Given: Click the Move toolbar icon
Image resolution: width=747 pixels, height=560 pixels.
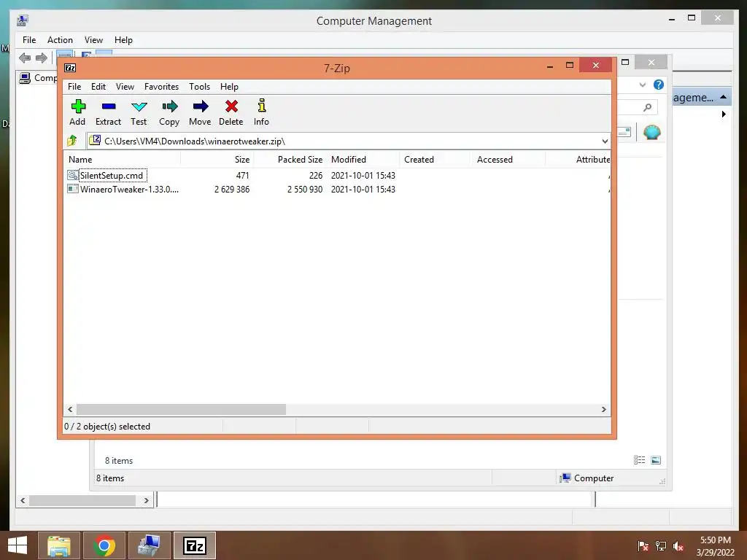Looking at the screenshot, I should coord(200,112).
